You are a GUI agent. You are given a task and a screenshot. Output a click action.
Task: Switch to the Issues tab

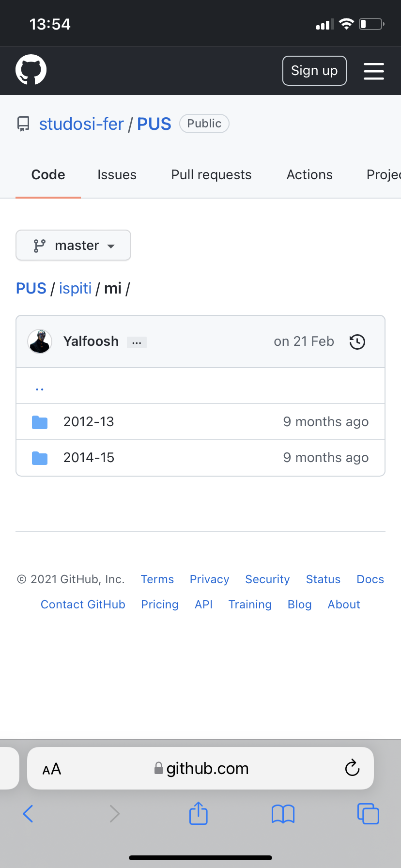click(x=117, y=174)
